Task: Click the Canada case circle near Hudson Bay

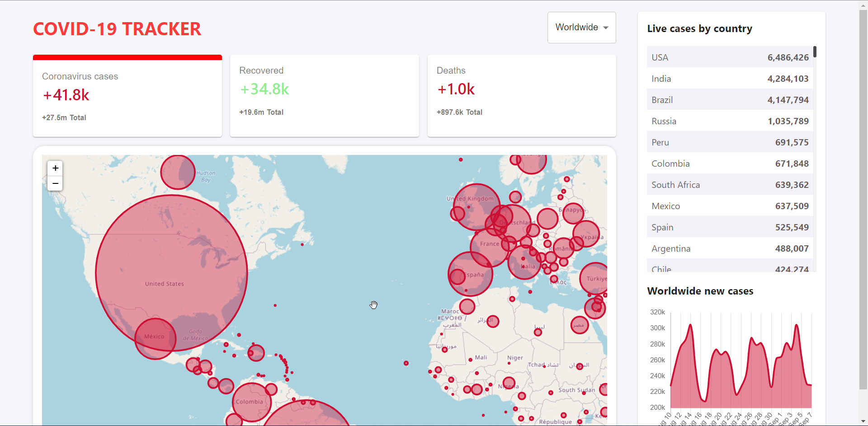Action: (178, 172)
